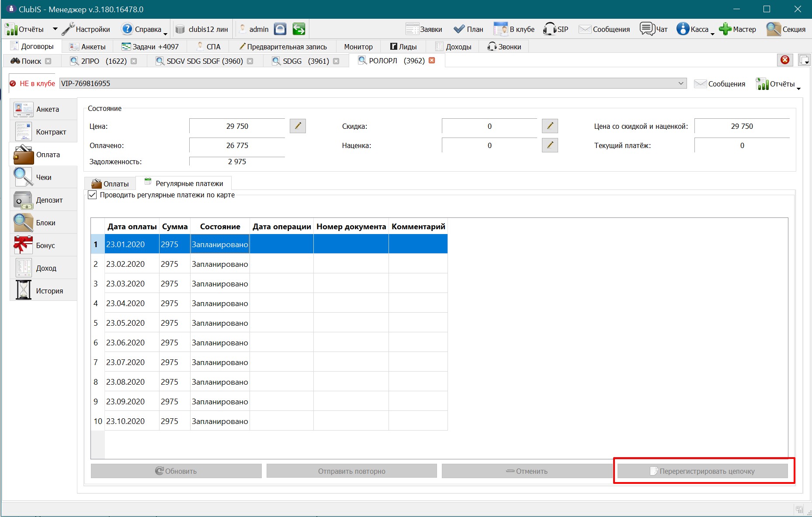The height and width of the screenshot is (517, 812).
Task: Click the green Мастер plus icon
Action: click(x=725, y=29)
